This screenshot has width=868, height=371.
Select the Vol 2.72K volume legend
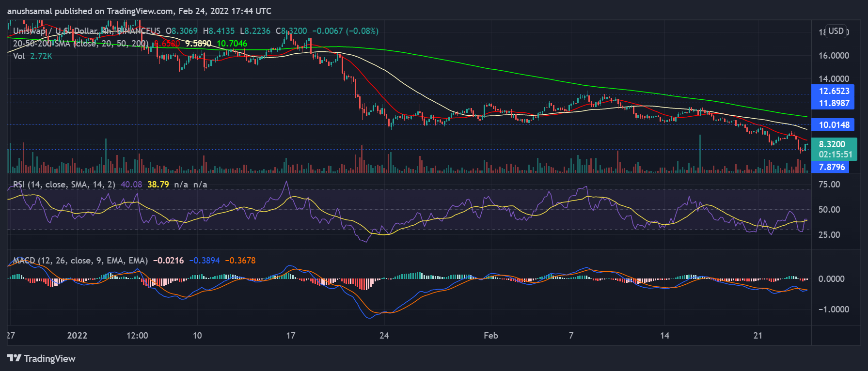click(32, 56)
